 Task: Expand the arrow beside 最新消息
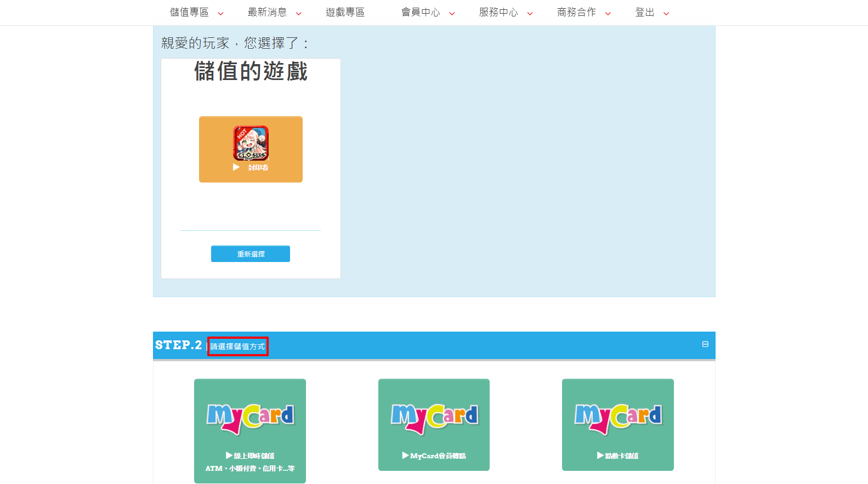tap(299, 14)
